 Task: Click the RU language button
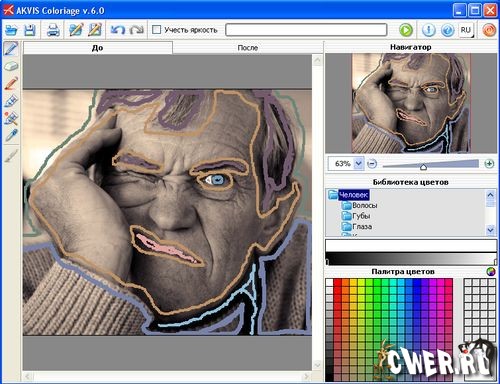[x=466, y=30]
